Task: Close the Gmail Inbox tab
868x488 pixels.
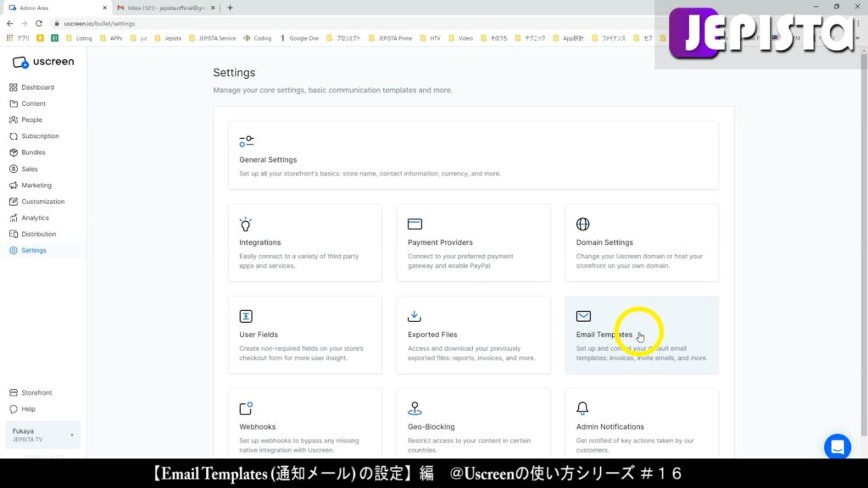Action: coord(213,8)
